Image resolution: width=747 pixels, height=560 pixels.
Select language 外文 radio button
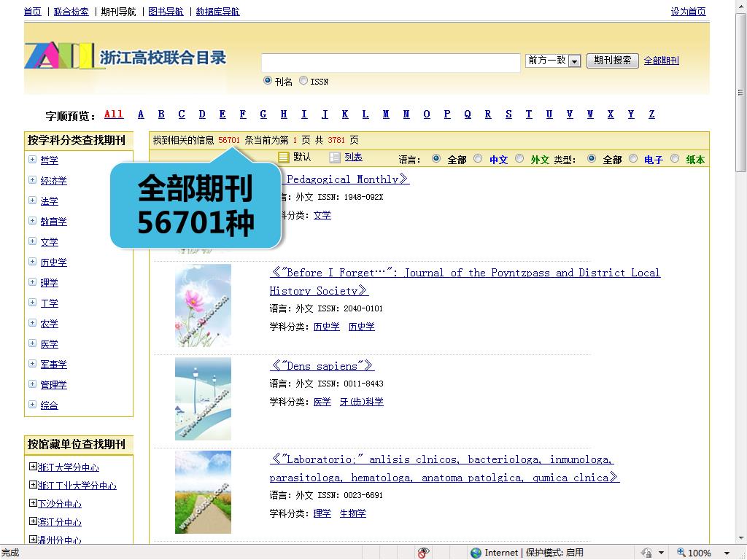click(519, 158)
